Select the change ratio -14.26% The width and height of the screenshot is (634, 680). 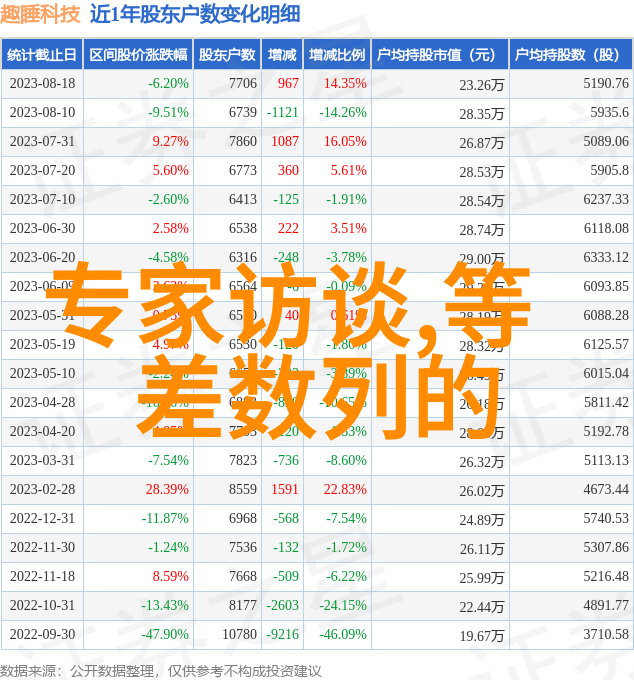pyautogui.click(x=343, y=112)
